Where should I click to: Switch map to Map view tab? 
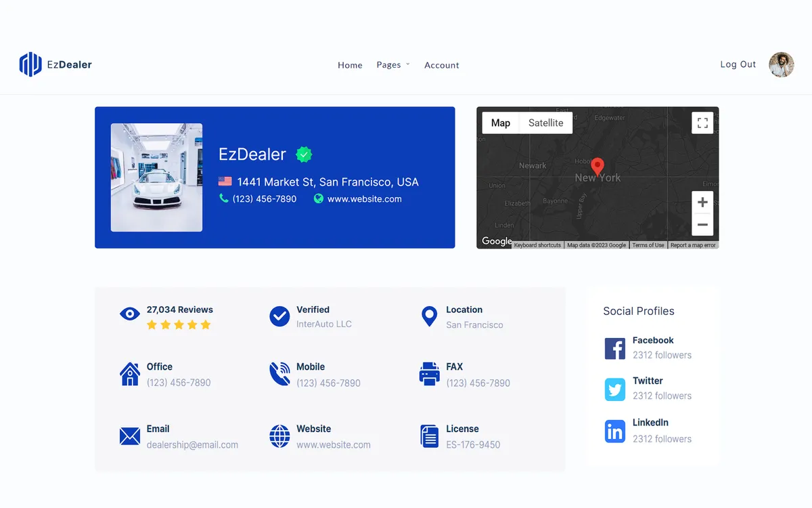pyautogui.click(x=501, y=123)
